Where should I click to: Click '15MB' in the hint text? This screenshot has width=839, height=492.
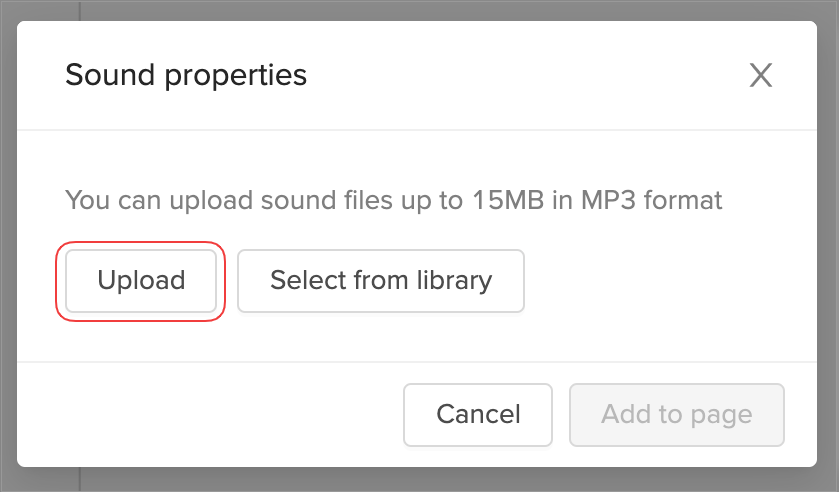[x=510, y=200]
